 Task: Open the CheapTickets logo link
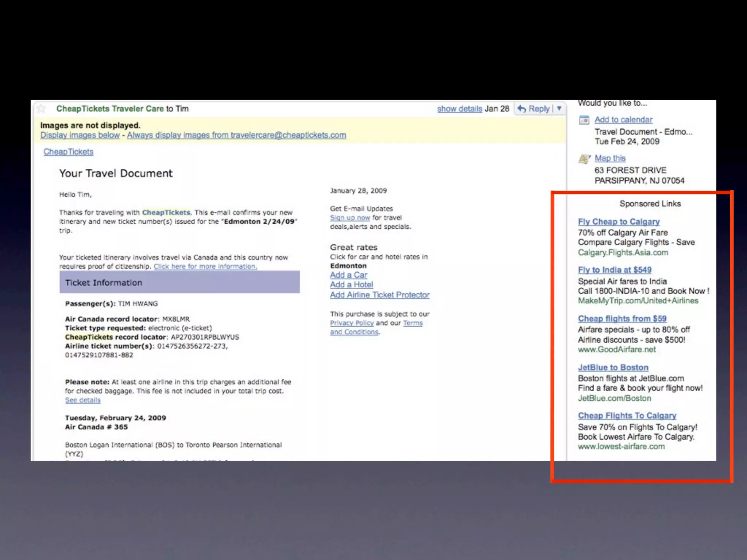click(68, 152)
